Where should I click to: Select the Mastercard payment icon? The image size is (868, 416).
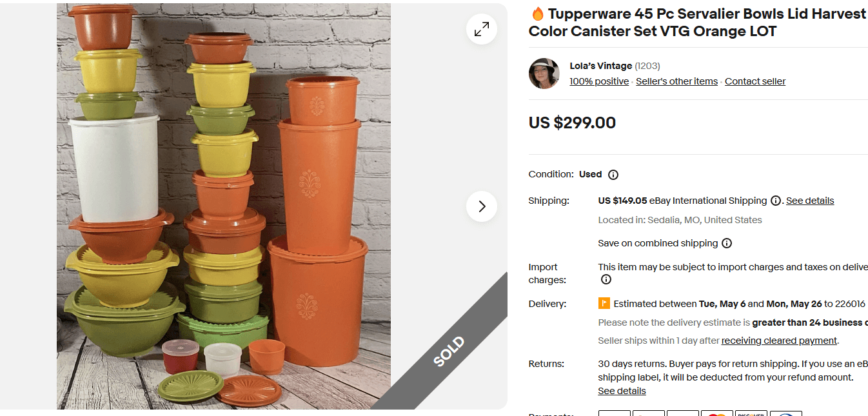[717, 415]
